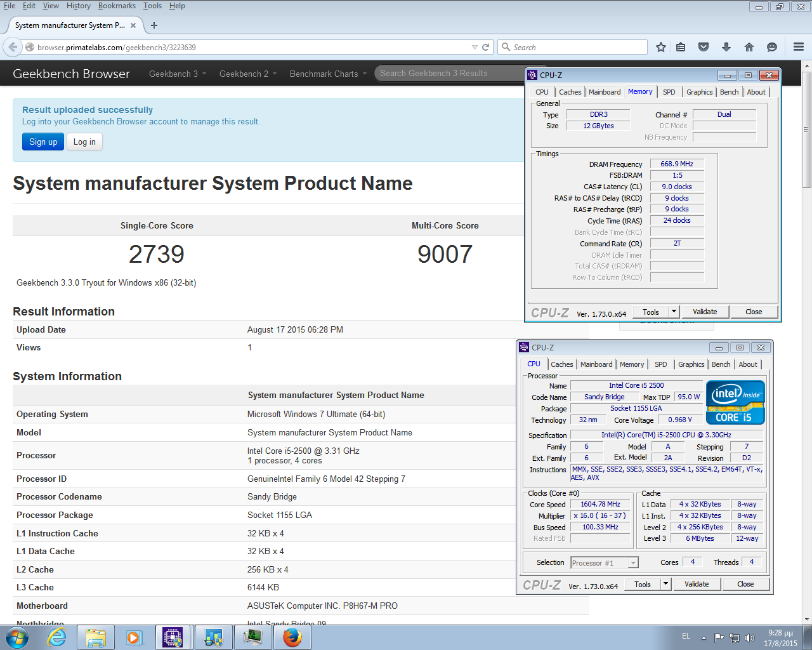
Task: Click the network tray icon
Action: [734, 638]
